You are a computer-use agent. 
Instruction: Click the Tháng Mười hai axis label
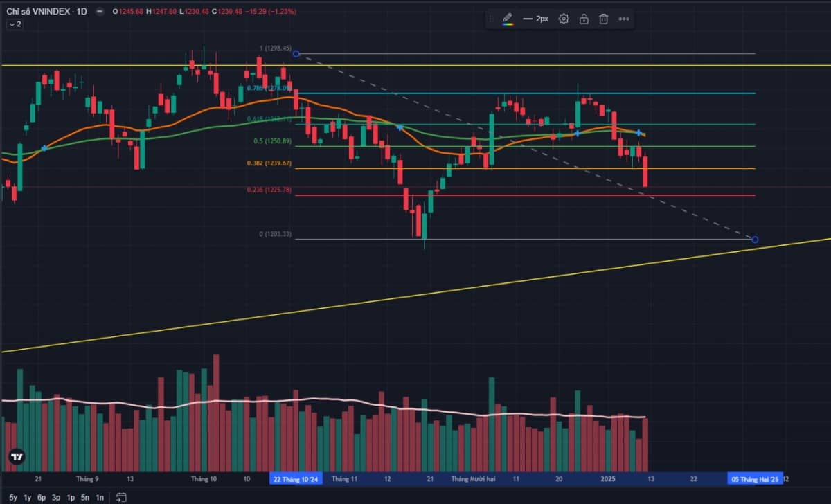[x=474, y=479]
